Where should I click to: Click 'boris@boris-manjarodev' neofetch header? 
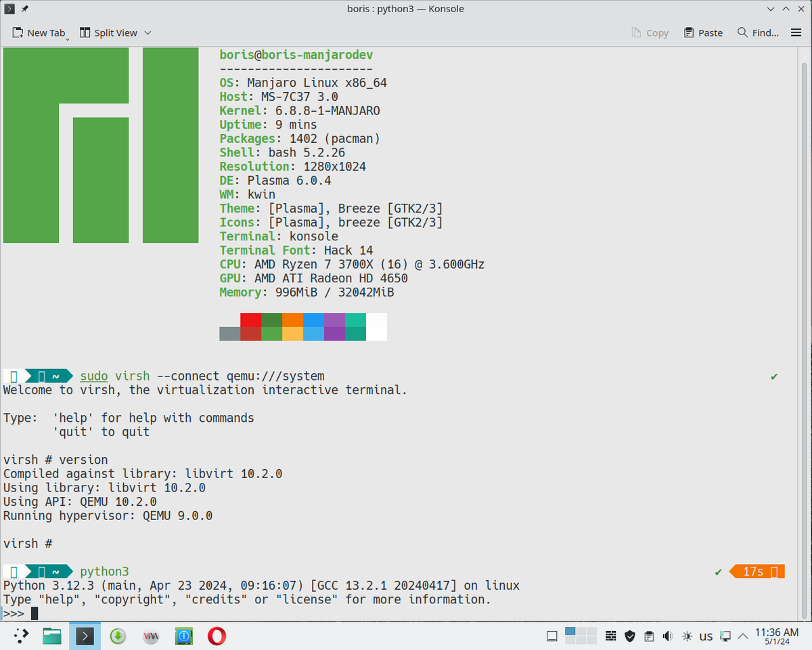click(x=296, y=55)
